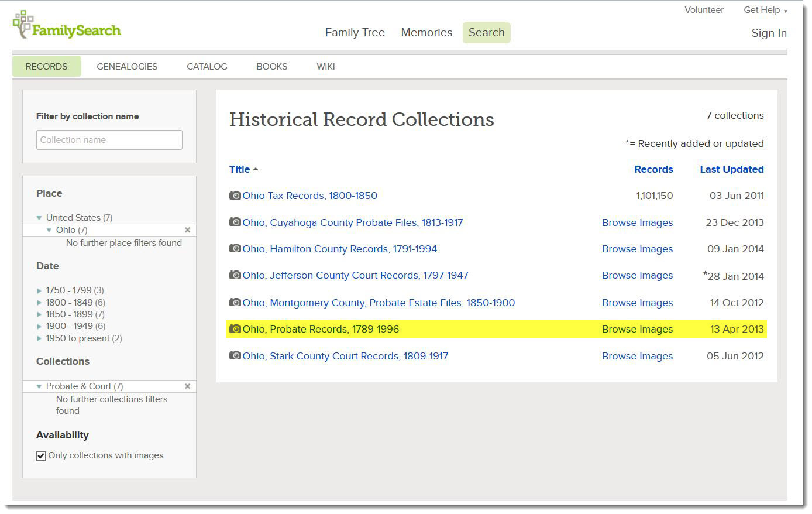812x514 pixels.
Task: Click camera icon beside Stark County Court Records
Action: [235, 355]
